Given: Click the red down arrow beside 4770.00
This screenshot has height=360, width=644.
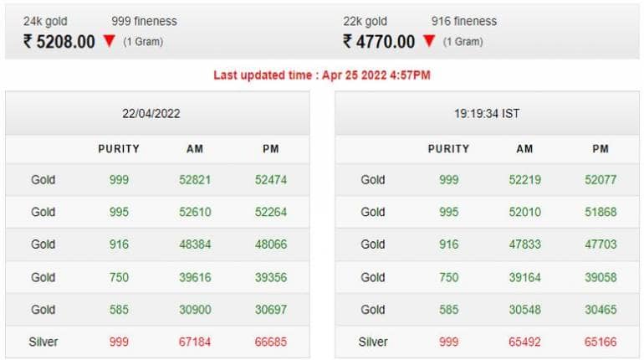Looking at the screenshot, I should tap(429, 41).
